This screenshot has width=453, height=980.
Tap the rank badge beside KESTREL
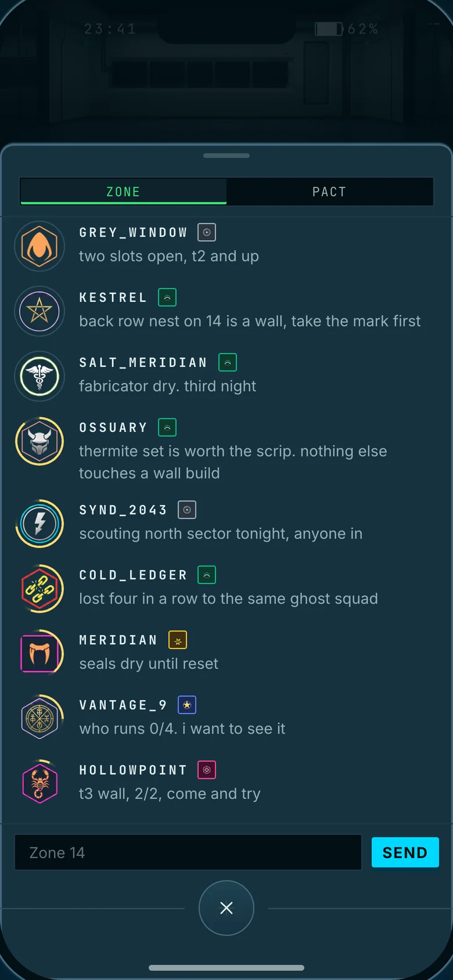167,297
